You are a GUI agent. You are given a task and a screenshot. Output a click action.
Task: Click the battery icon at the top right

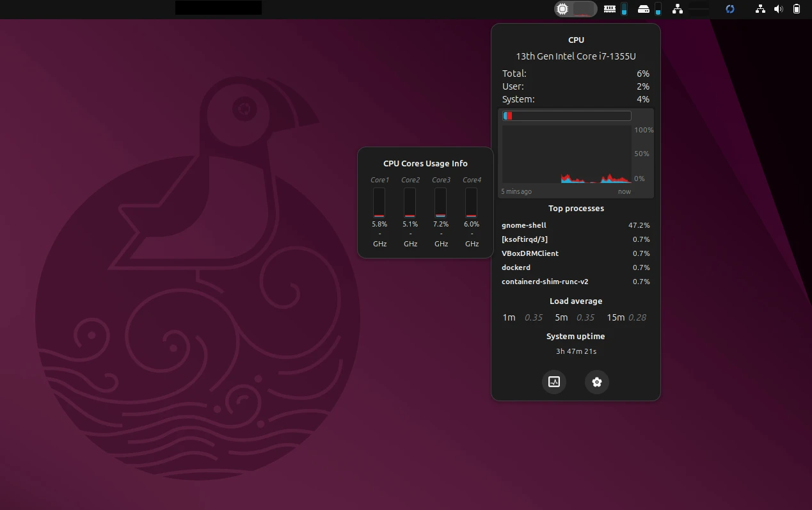796,8
